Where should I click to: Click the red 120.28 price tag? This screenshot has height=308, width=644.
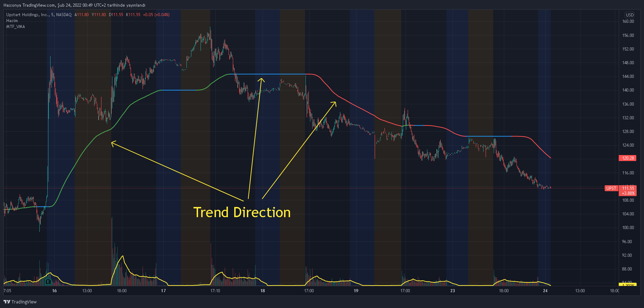628,158
